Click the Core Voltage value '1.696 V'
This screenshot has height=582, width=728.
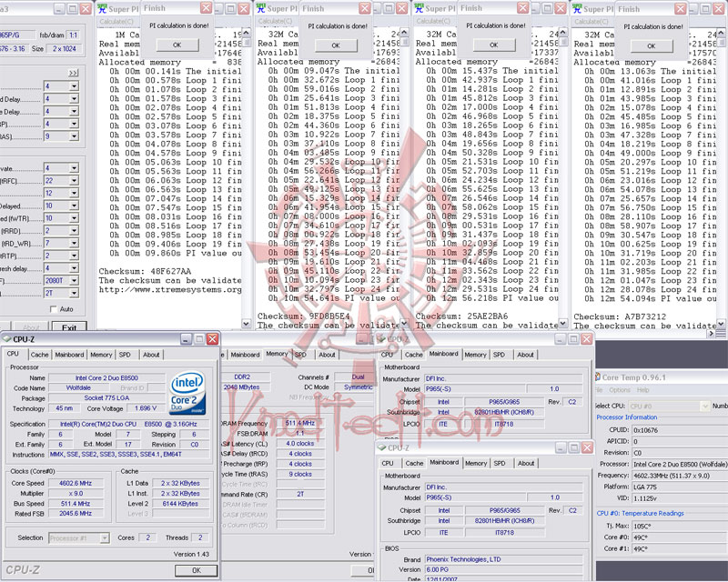tap(146, 408)
